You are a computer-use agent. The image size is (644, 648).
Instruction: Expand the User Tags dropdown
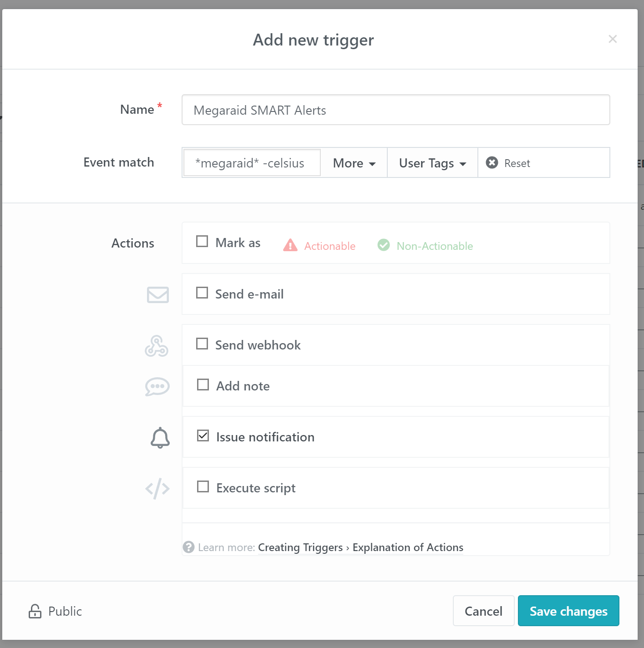click(x=431, y=162)
